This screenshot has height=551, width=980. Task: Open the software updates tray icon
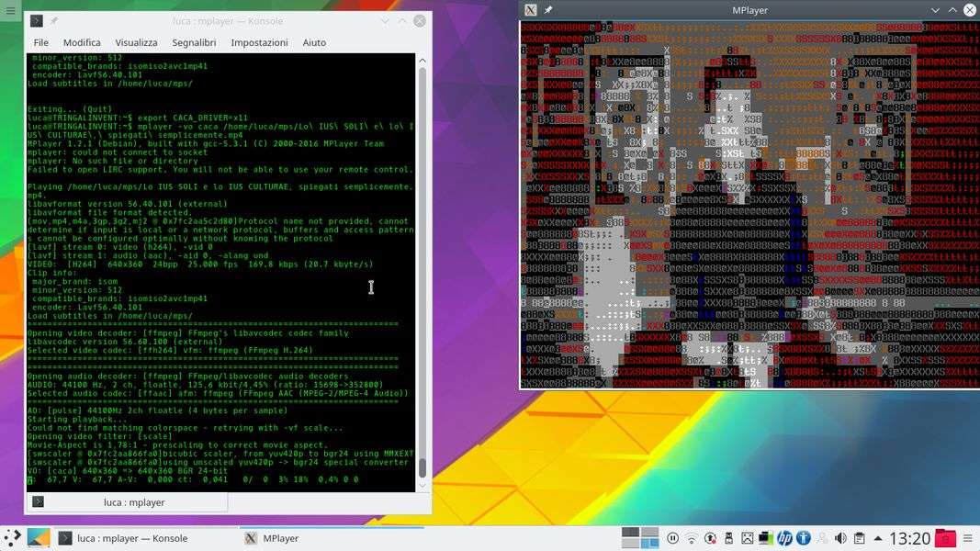[710, 538]
